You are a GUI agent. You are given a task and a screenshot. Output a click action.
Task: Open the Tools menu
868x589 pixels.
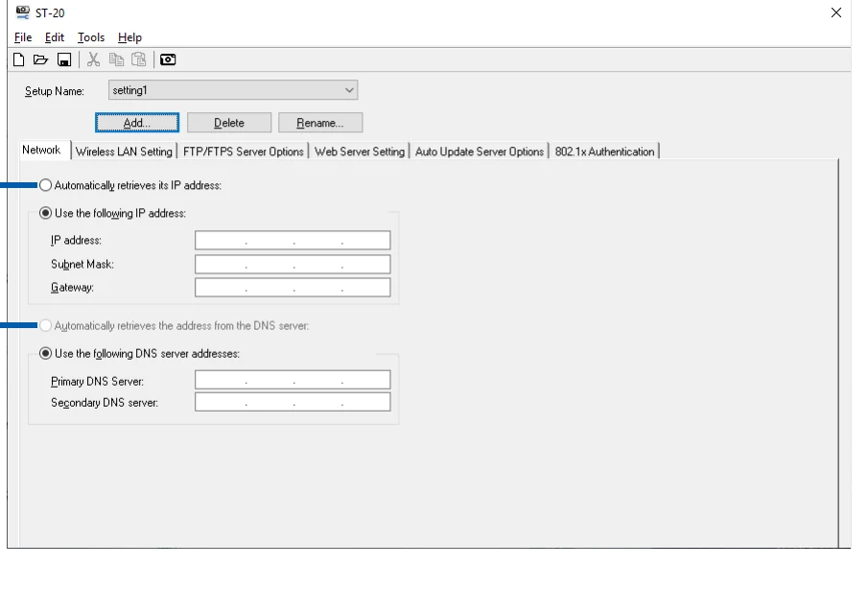(x=91, y=37)
